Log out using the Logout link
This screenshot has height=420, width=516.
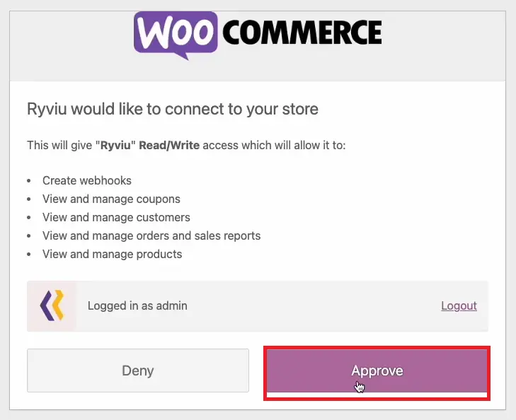click(x=459, y=305)
